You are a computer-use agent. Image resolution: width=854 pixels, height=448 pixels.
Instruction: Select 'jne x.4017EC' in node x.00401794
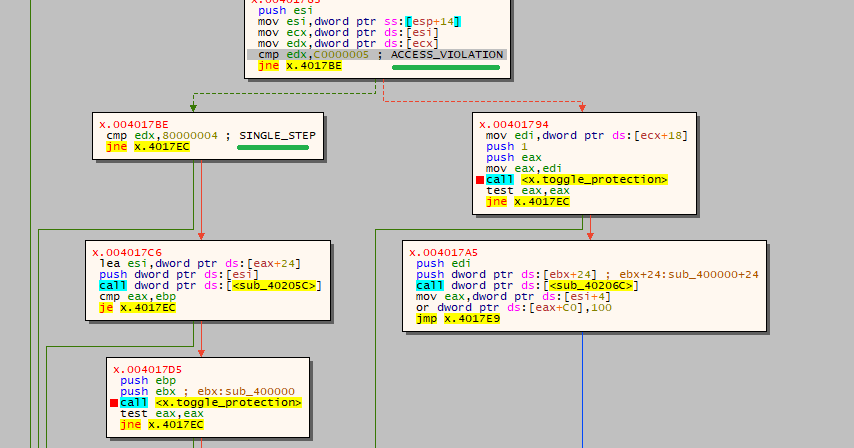coord(527,201)
